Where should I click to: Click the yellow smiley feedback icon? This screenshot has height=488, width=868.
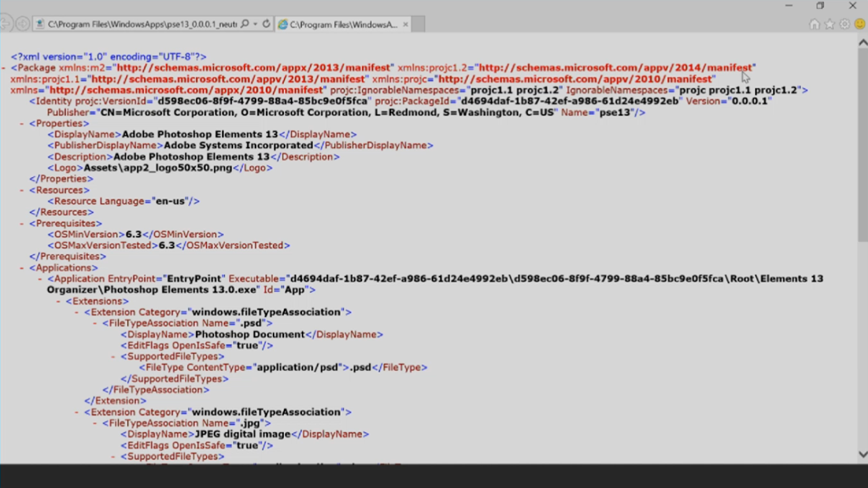point(860,24)
